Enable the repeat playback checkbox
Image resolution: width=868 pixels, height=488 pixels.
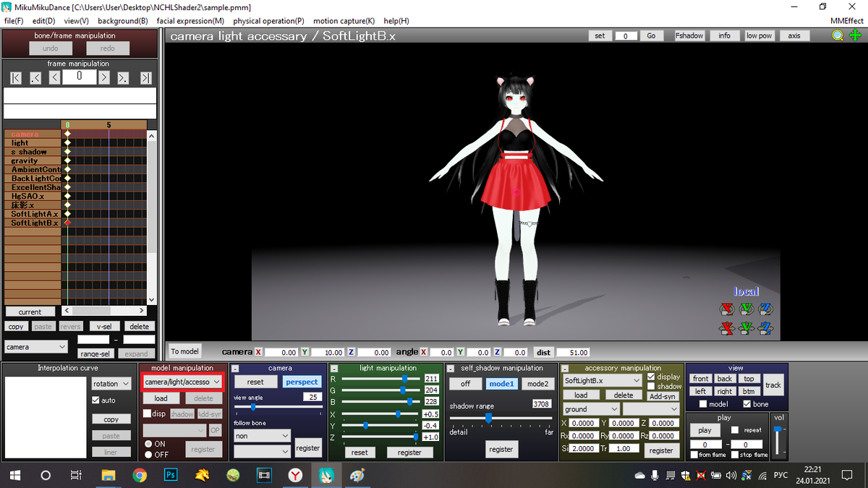pos(734,429)
